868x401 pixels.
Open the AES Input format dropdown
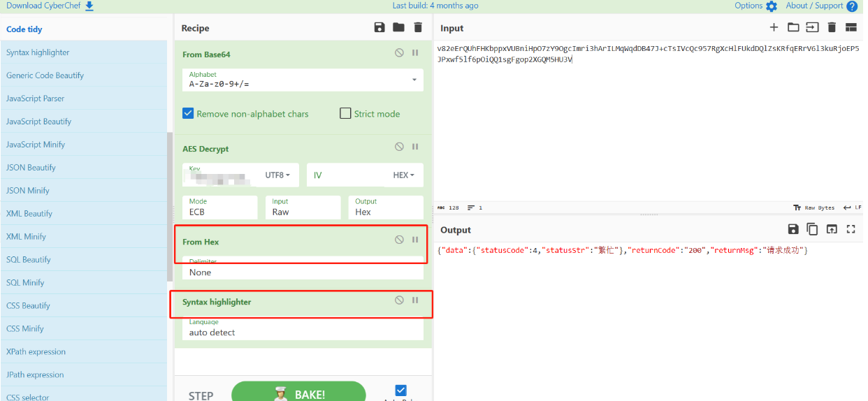click(303, 207)
